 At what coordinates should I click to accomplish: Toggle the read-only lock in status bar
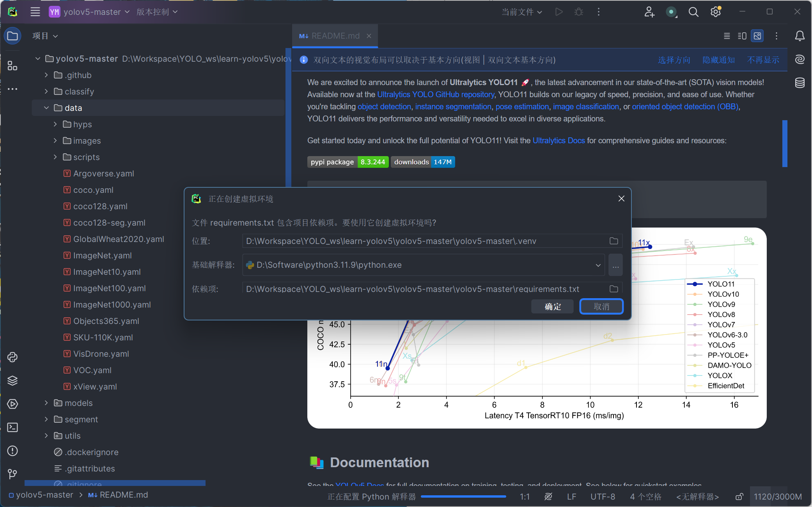tap(739, 496)
